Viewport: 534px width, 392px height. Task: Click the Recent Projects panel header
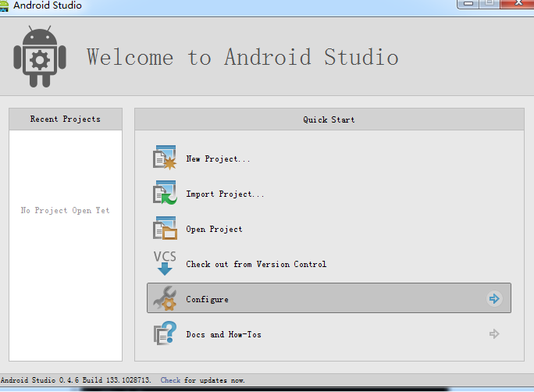click(66, 119)
